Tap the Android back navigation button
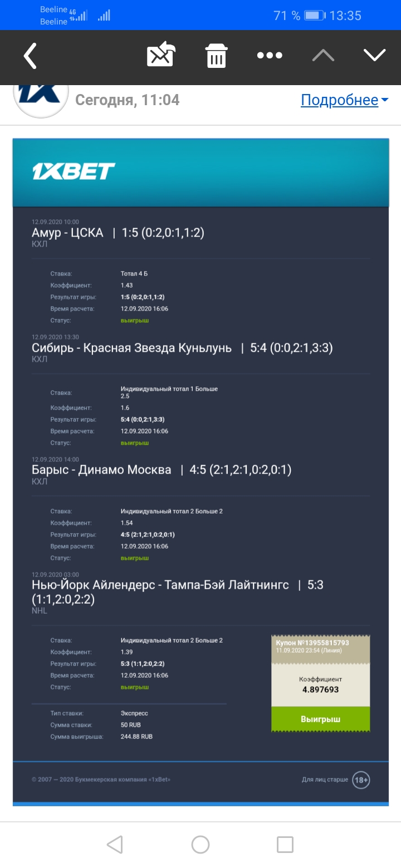This screenshot has width=401, height=868. [x=115, y=845]
